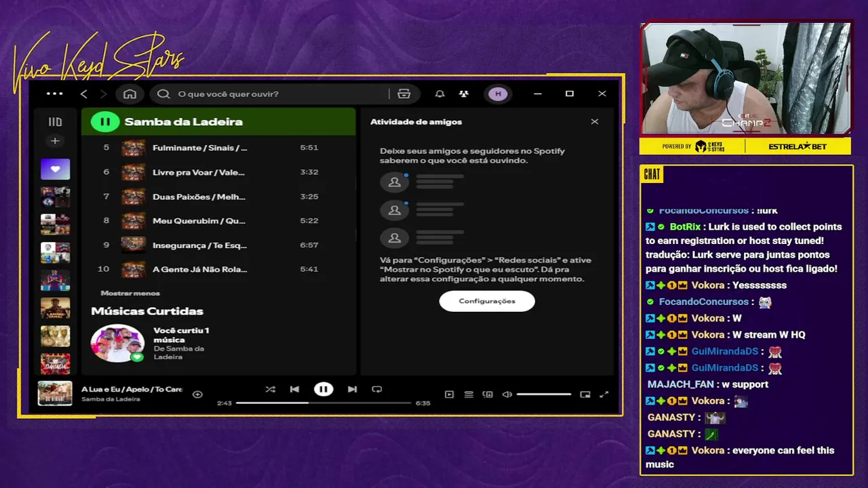Open the liked songs artist circle image
The image size is (868, 488).
pos(117,344)
